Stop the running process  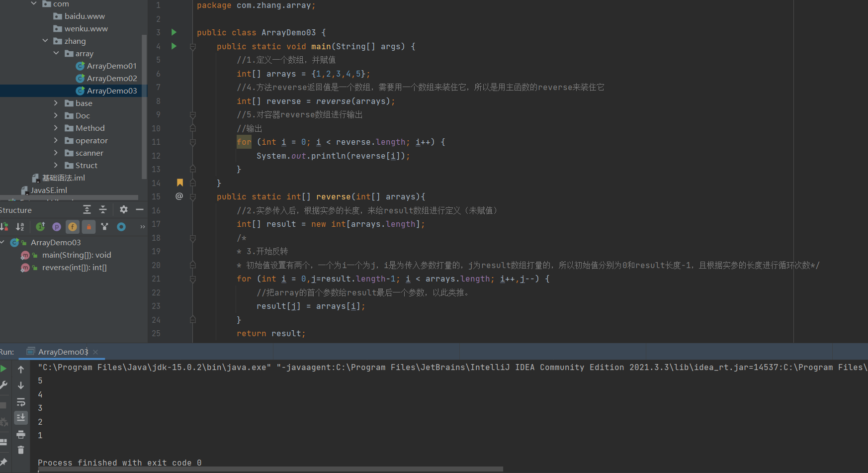click(x=3, y=405)
